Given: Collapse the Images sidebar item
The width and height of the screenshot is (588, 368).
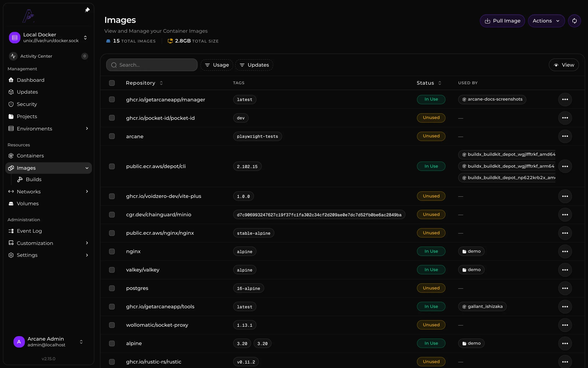Looking at the screenshot, I should (87, 168).
